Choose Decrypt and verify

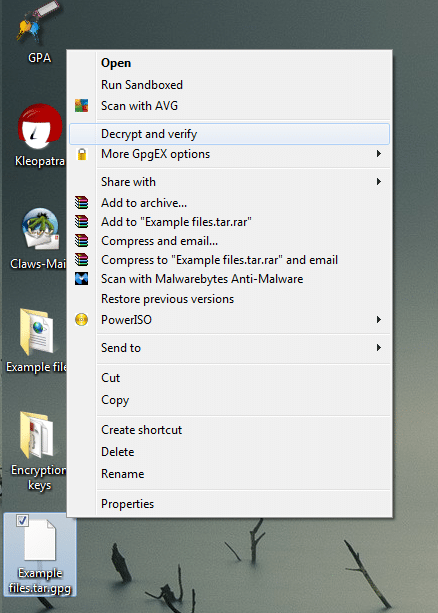229,134
